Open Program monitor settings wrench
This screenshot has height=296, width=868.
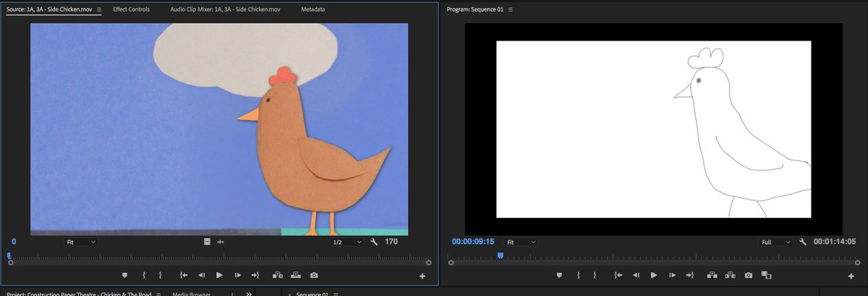click(x=803, y=242)
